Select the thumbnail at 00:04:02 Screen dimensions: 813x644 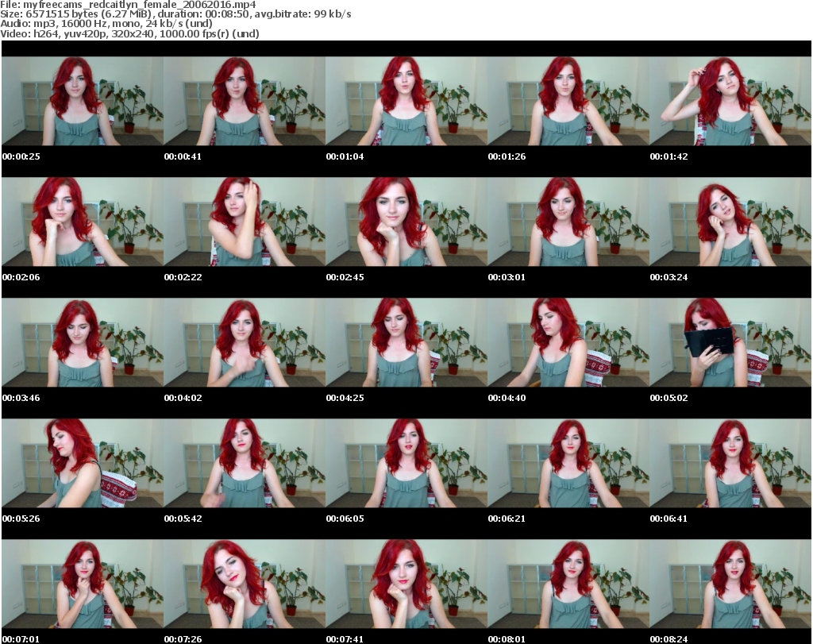pyautogui.click(x=245, y=342)
